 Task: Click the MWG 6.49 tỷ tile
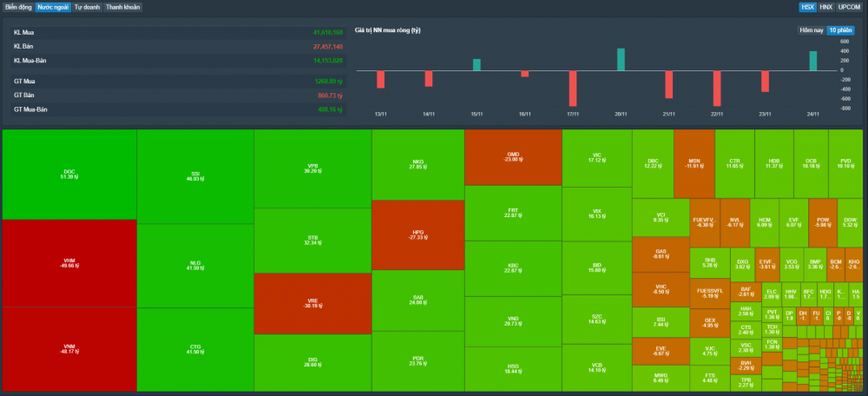tap(661, 378)
